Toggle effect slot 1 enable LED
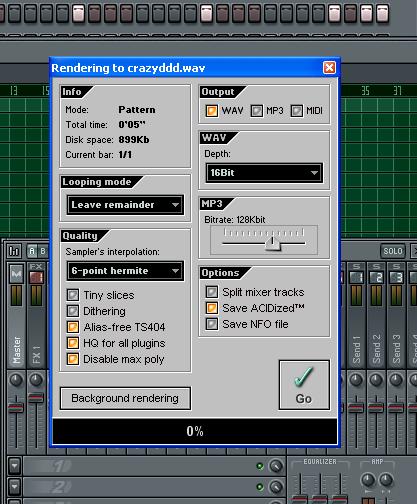This screenshot has height=504, width=417. [260, 466]
